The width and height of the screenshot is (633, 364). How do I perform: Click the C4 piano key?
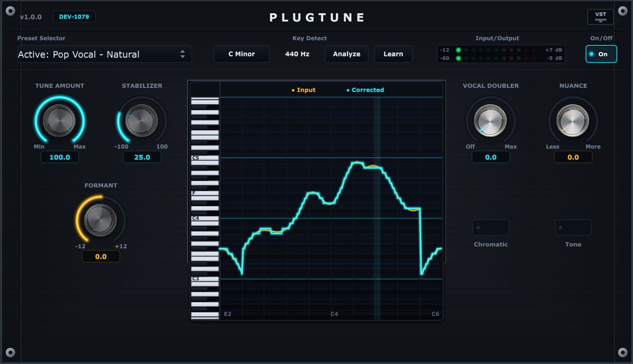pos(205,218)
